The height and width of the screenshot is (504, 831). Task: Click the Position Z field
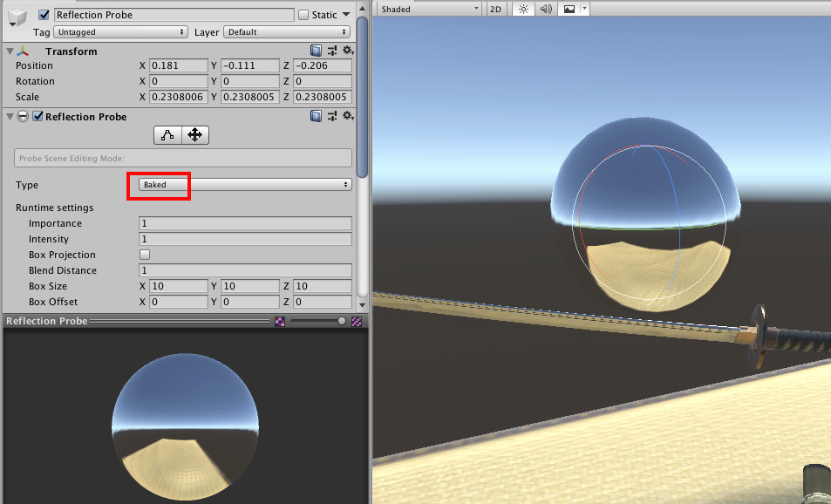point(323,65)
